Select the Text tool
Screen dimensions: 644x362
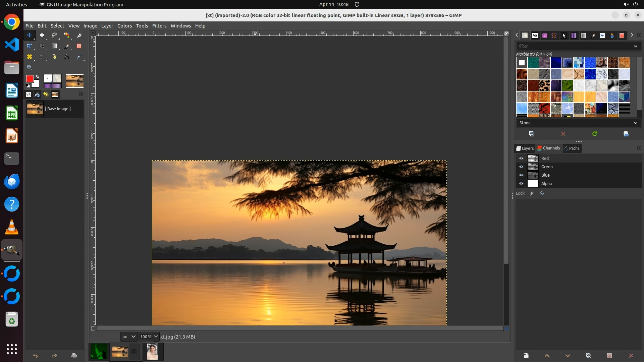coord(67,57)
